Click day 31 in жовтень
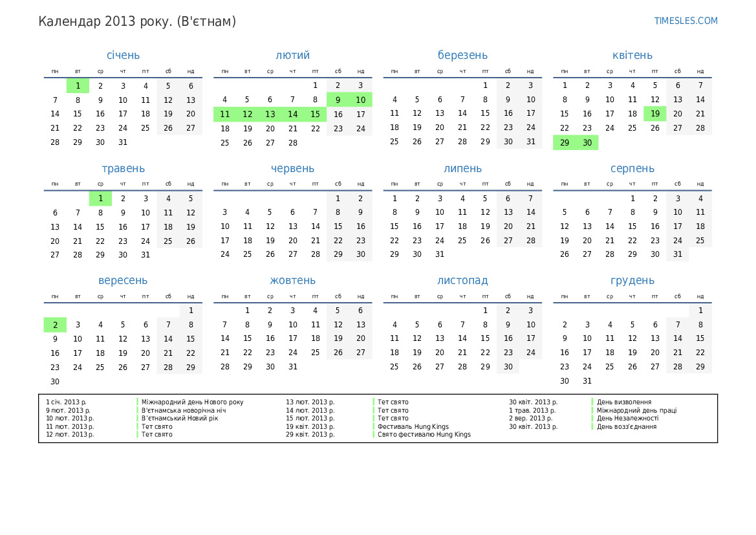 tap(293, 367)
